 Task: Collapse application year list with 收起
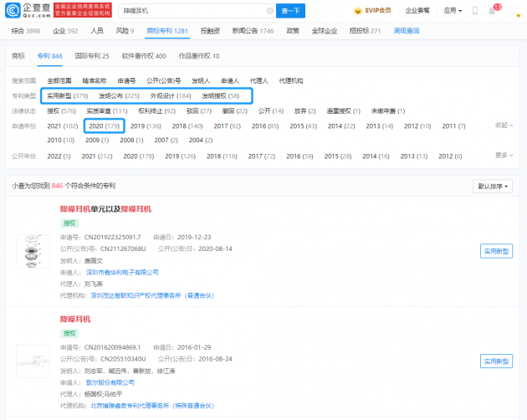coord(504,125)
